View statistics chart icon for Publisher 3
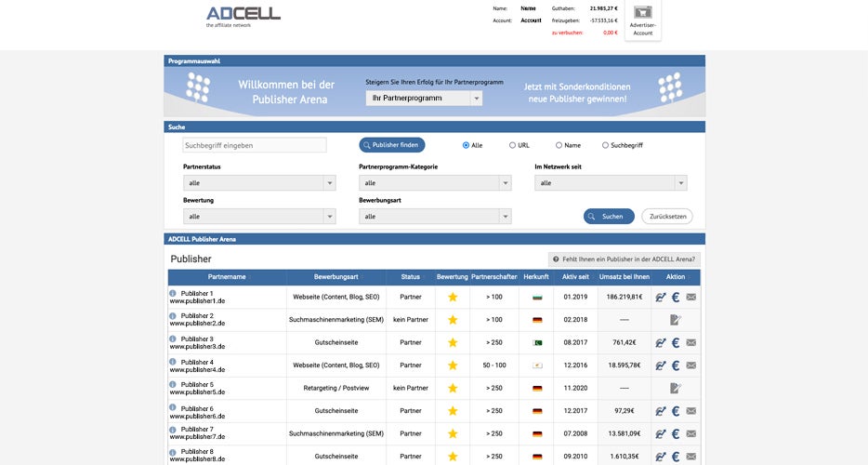 click(x=661, y=342)
